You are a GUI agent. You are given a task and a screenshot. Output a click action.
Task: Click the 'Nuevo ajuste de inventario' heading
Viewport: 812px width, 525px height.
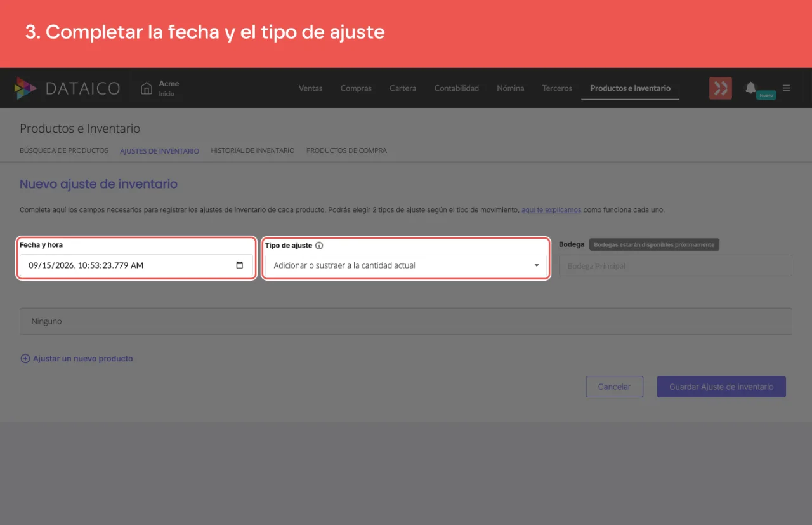pyautogui.click(x=98, y=184)
